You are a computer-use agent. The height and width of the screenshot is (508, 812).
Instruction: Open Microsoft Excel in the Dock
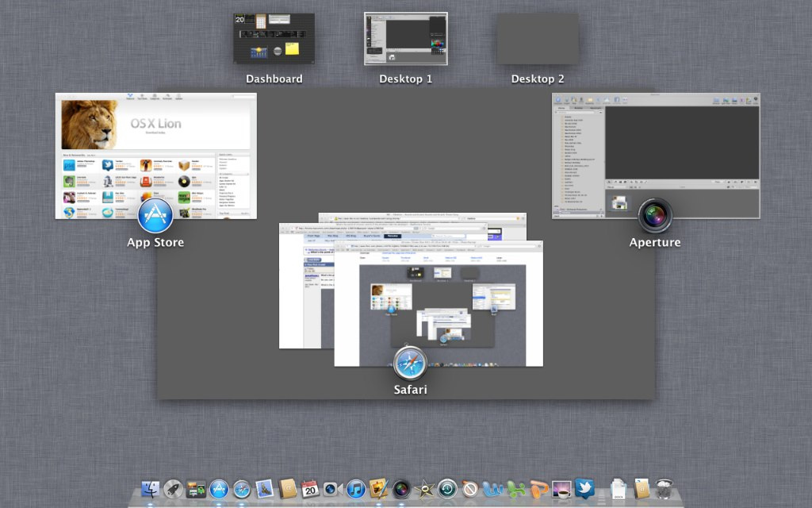click(x=515, y=489)
